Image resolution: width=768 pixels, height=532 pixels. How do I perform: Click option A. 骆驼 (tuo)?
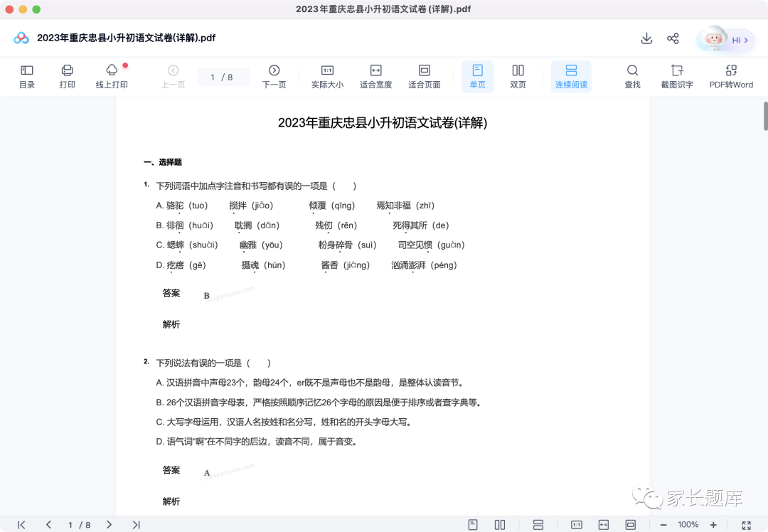[182, 206]
